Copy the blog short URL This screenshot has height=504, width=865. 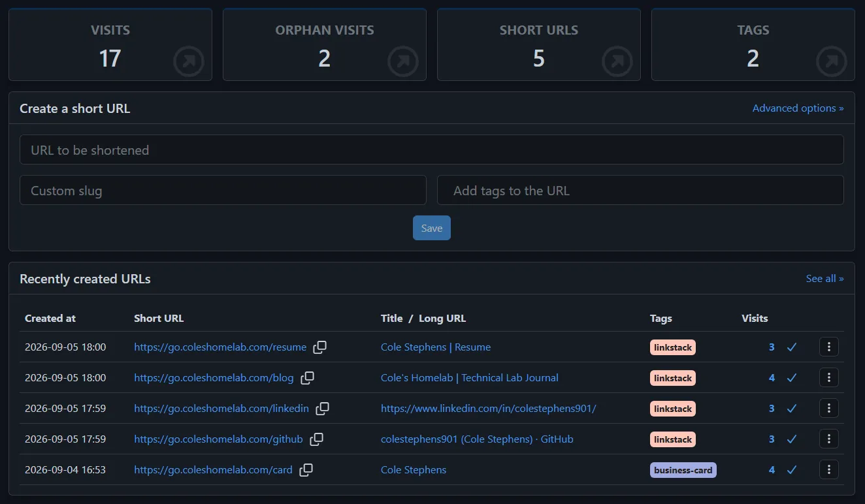(x=307, y=378)
